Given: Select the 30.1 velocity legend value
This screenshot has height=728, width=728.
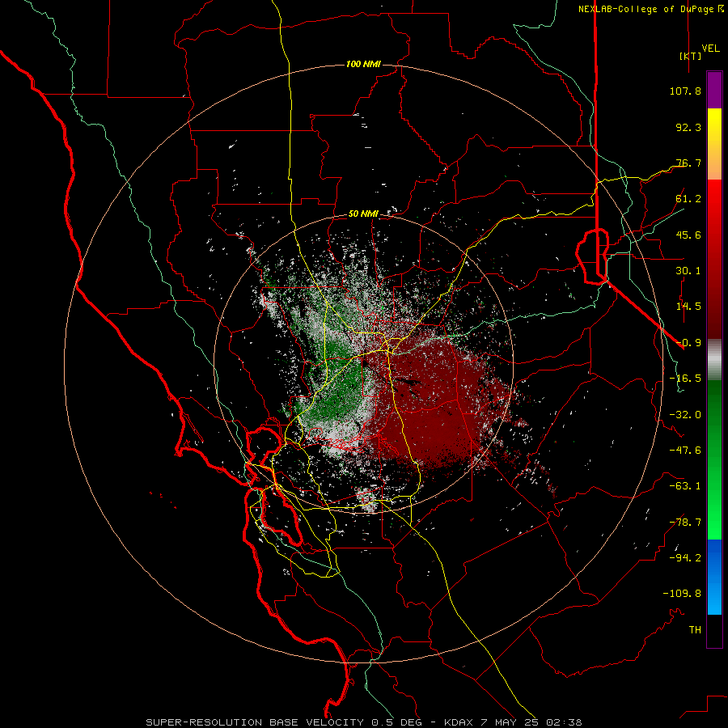Looking at the screenshot, I should (x=688, y=271).
